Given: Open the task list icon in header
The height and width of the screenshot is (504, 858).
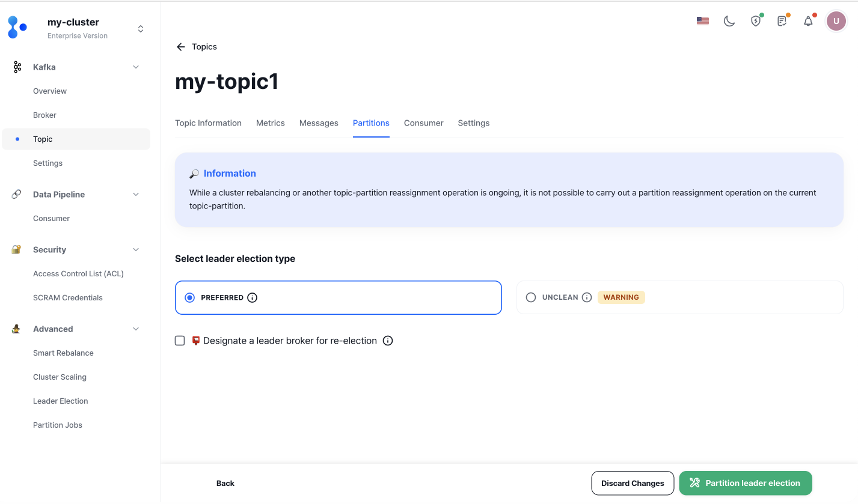Looking at the screenshot, I should (x=782, y=21).
